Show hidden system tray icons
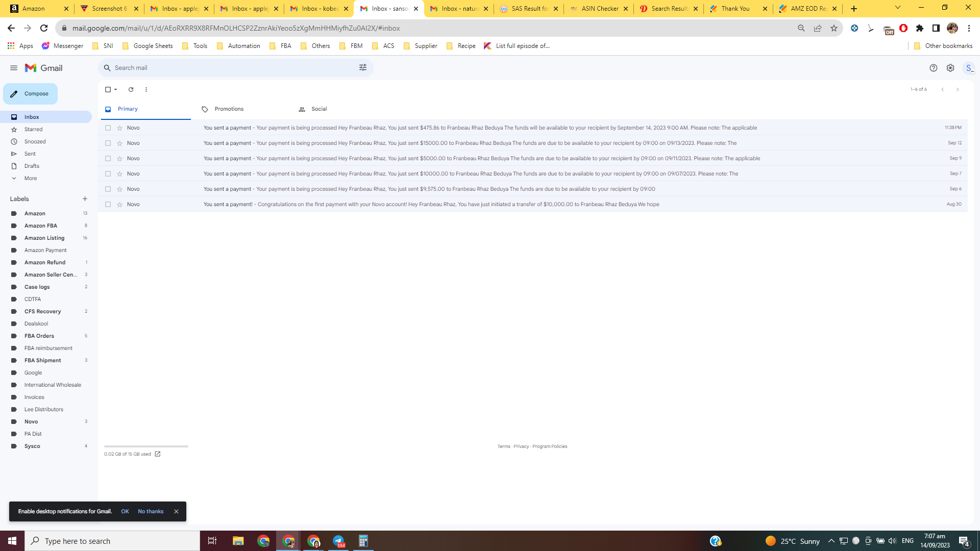Viewport: 980px width, 551px height. coord(831,541)
